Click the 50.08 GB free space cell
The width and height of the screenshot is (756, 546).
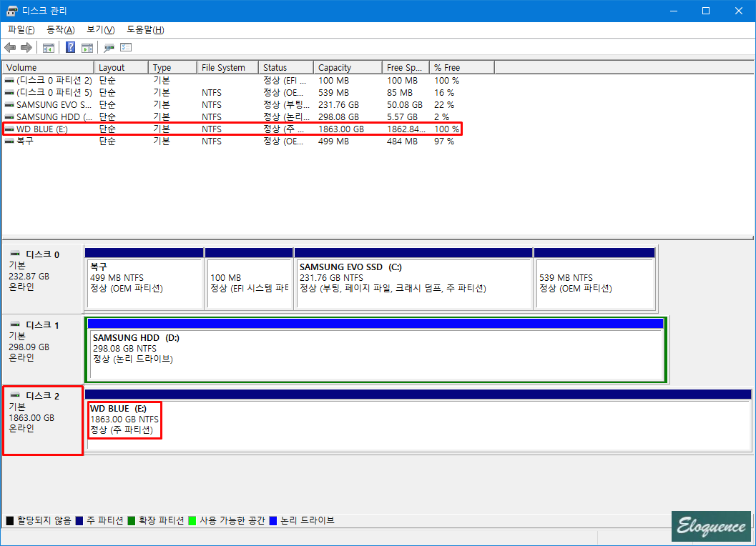point(405,104)
